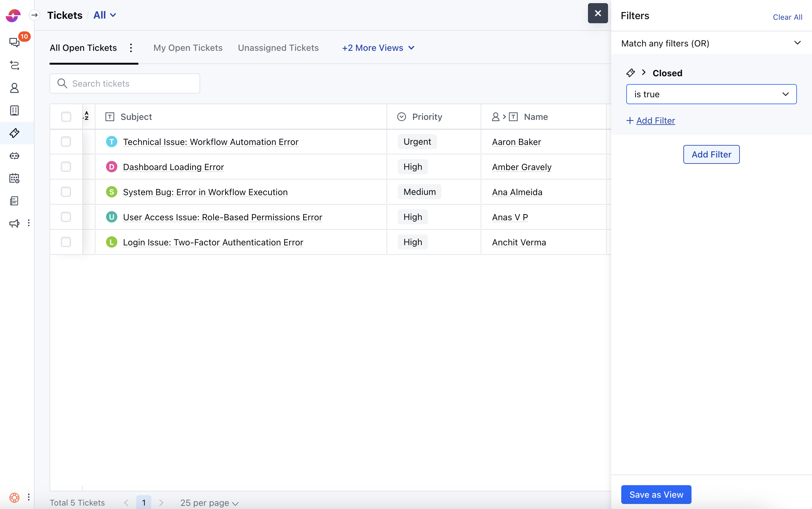Viewport: 812px width, 509px height.
Task: Click the Save as View button
Action: pos(656,494)
